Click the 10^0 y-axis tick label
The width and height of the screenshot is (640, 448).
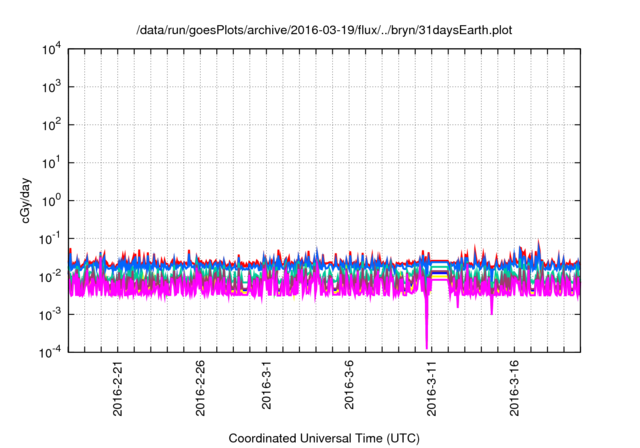50,200
